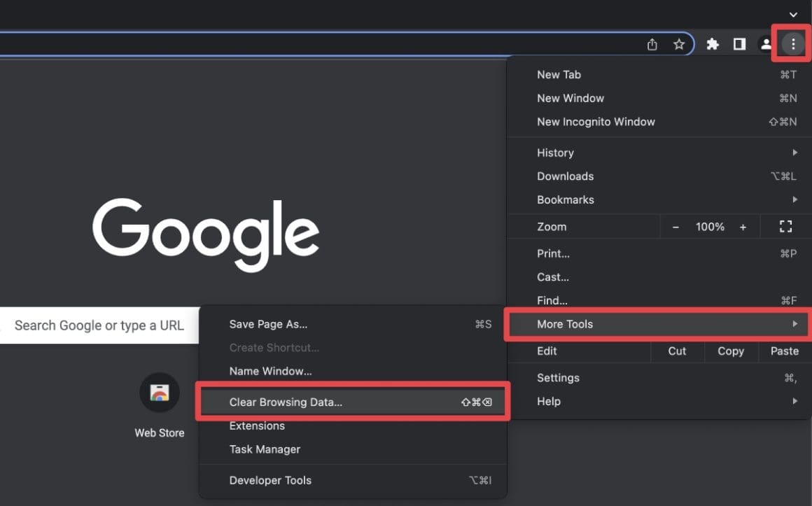The image size is (812, 506).
Task: Click the profile avatar icon
Action: point(766,43)
